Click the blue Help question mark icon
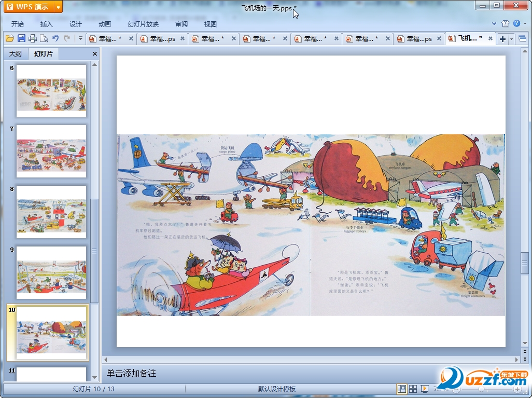Screen dimensions: 532x398 click(x=516, y=23)
